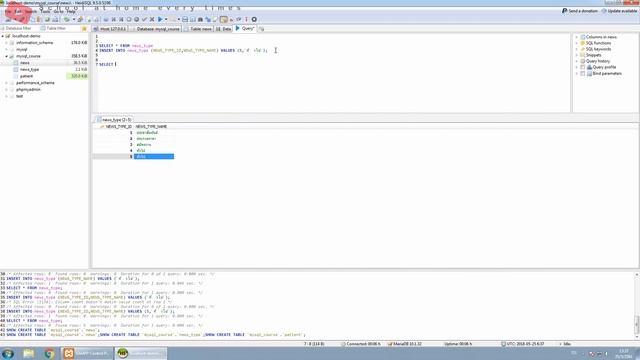Click the Post changes checkmark icon
The width and height of the screenshot is (640, 360).
pos(144,19)
